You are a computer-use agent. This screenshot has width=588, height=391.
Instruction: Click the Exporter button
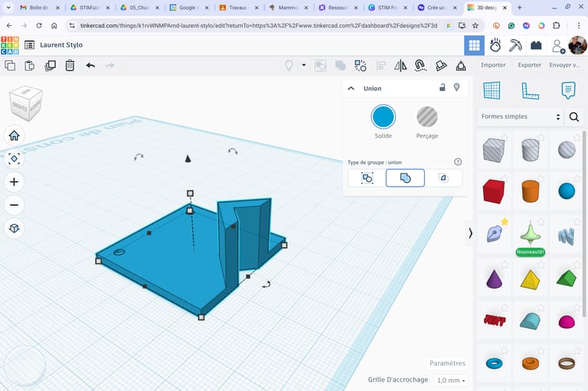coord(529,65)
